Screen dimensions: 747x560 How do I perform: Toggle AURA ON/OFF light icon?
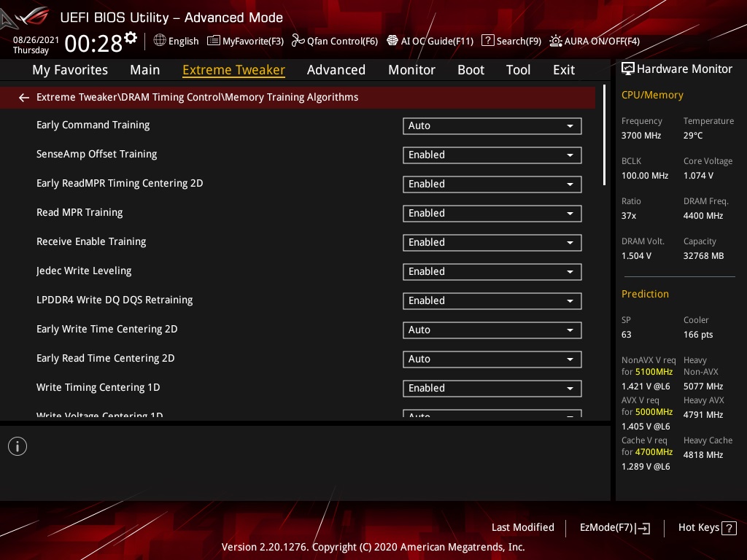point(555,41)
